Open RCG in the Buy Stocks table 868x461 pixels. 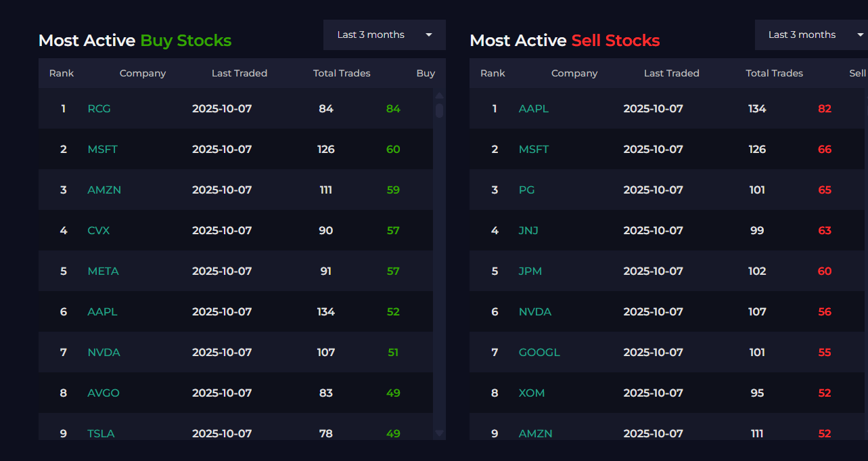[99, 108]
